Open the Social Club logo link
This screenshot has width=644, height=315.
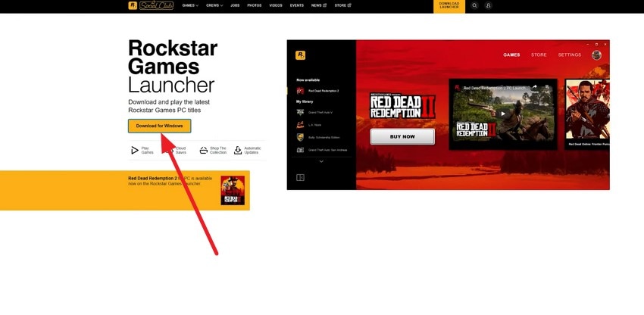tap(156, 5)
